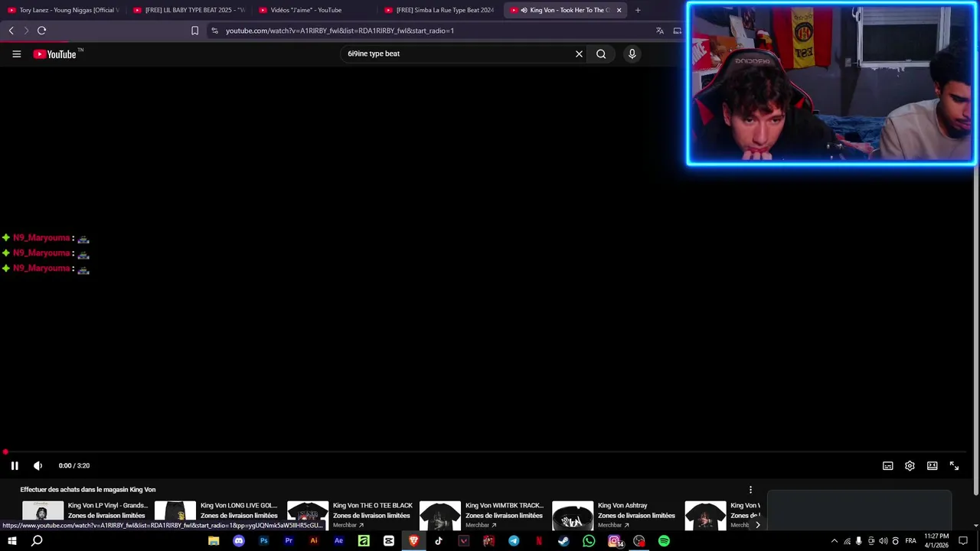Open Instagram from taskbar

(x=614, y=541)
